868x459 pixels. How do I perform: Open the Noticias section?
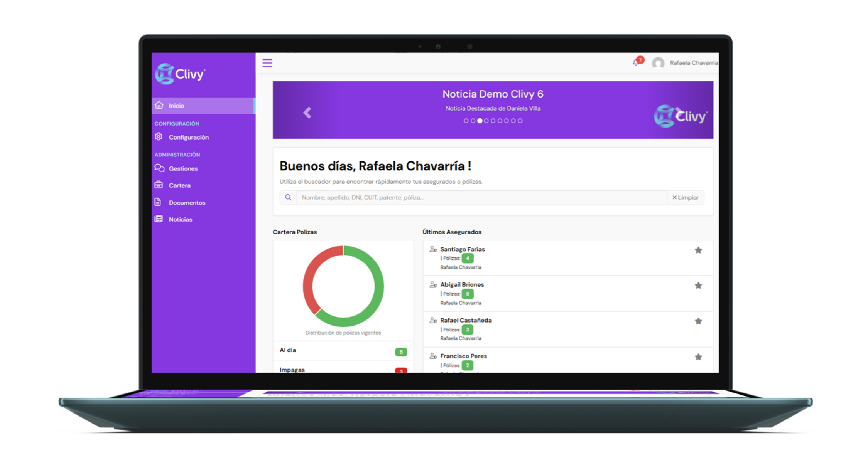tap(180, 219)
